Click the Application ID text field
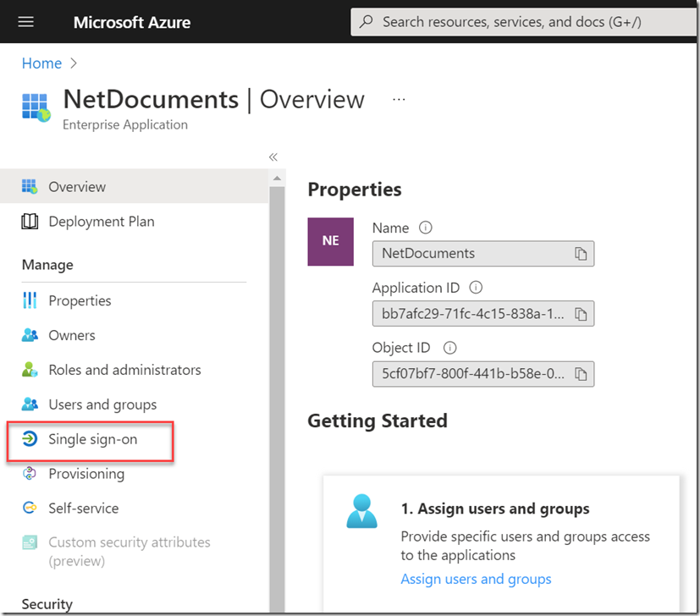 (483, 314)
